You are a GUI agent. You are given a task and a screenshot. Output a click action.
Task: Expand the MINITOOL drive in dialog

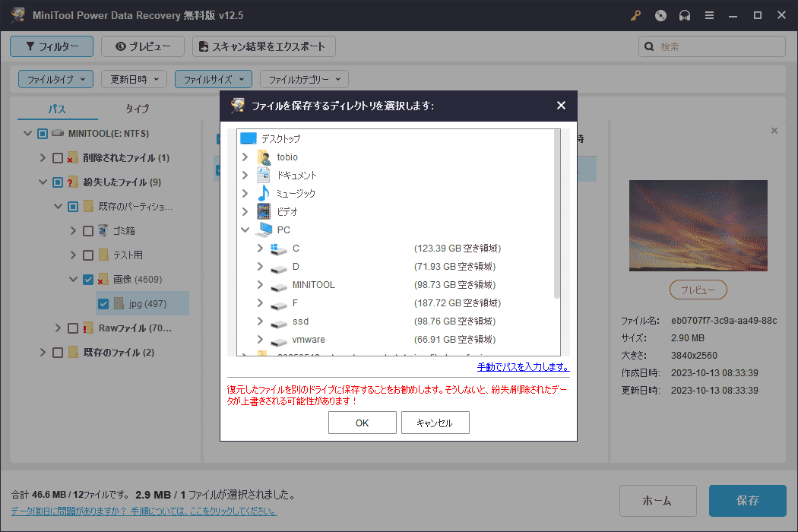click(x=260, y=284)
